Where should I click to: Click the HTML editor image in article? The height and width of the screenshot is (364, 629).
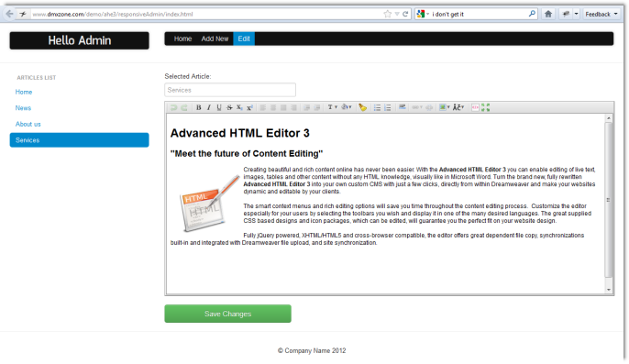[x=209, y=204]
